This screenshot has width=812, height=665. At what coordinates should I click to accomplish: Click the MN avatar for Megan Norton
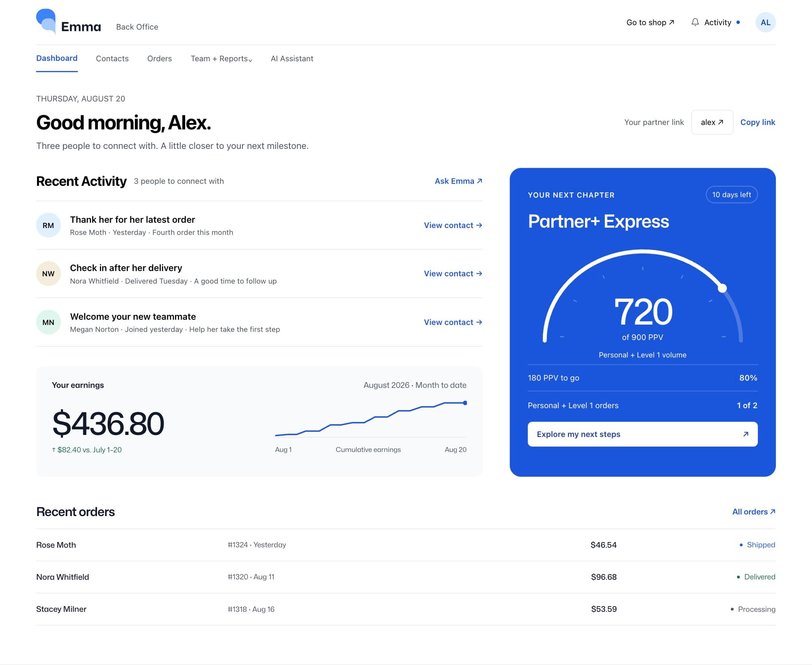tap(48, 322)
